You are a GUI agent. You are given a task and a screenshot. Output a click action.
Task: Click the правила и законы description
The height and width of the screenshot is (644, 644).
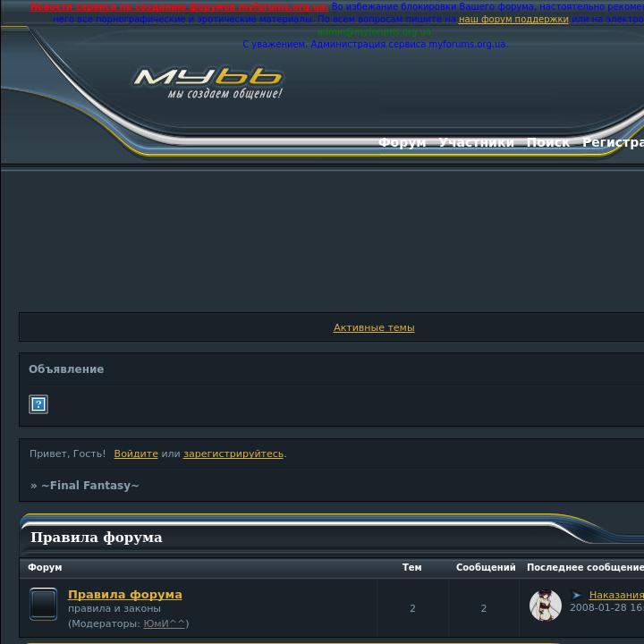point(114,609)
